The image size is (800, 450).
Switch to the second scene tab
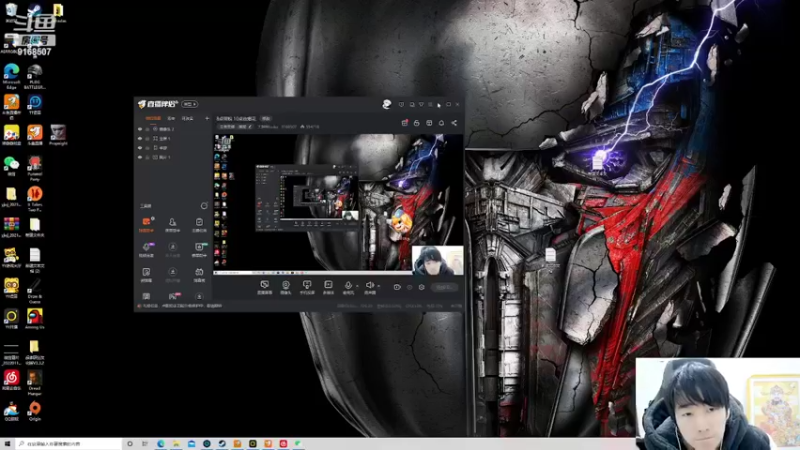(171, 118)
